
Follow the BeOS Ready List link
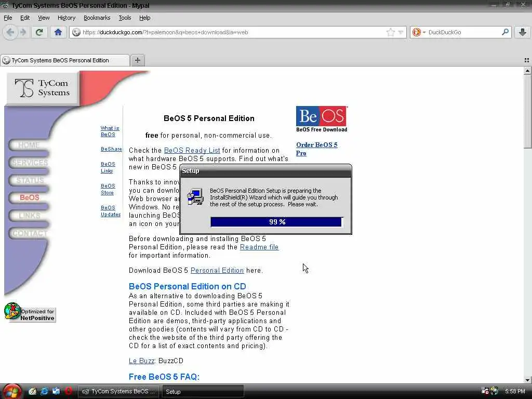tap(192, 150)
